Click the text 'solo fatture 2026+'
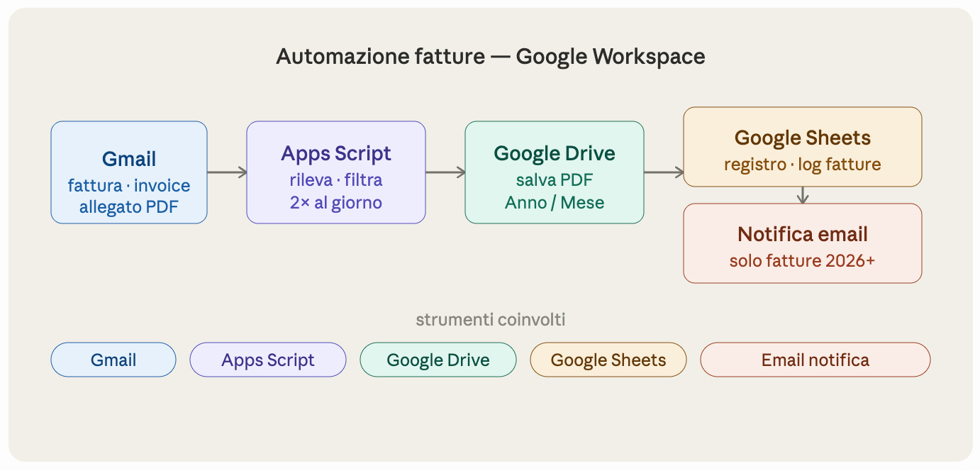 (803, 260)
